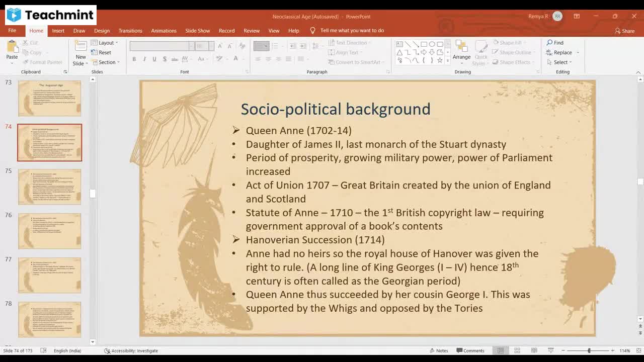644x362 pixels.
Task: Click the Accessibility: Investigate status item
Action: (131, 350)
